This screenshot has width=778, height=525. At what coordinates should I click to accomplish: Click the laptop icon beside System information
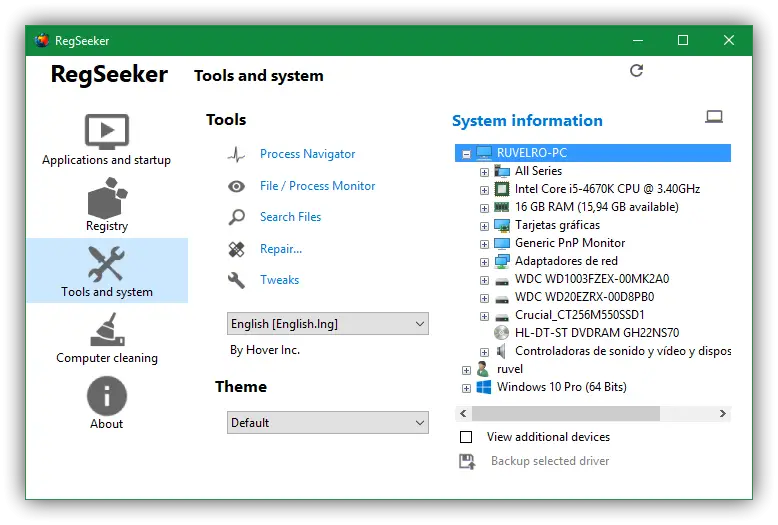tap(714, 117)
